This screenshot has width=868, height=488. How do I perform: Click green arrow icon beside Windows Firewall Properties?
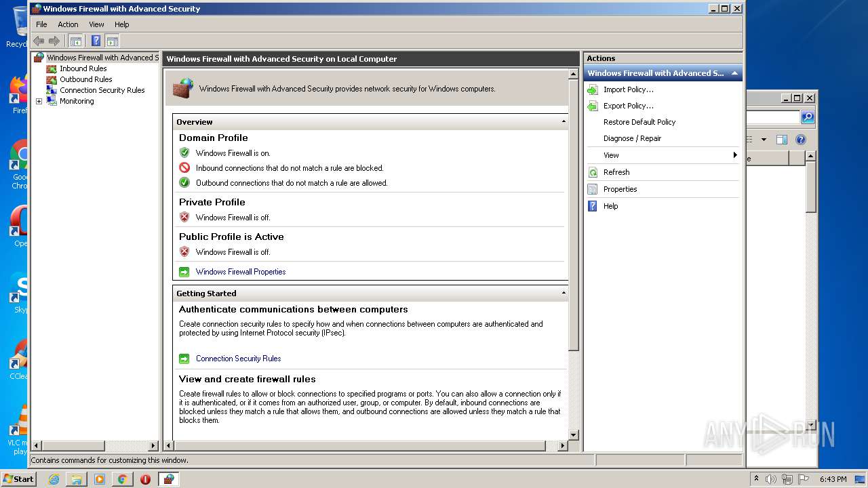(x=184, y=272)
